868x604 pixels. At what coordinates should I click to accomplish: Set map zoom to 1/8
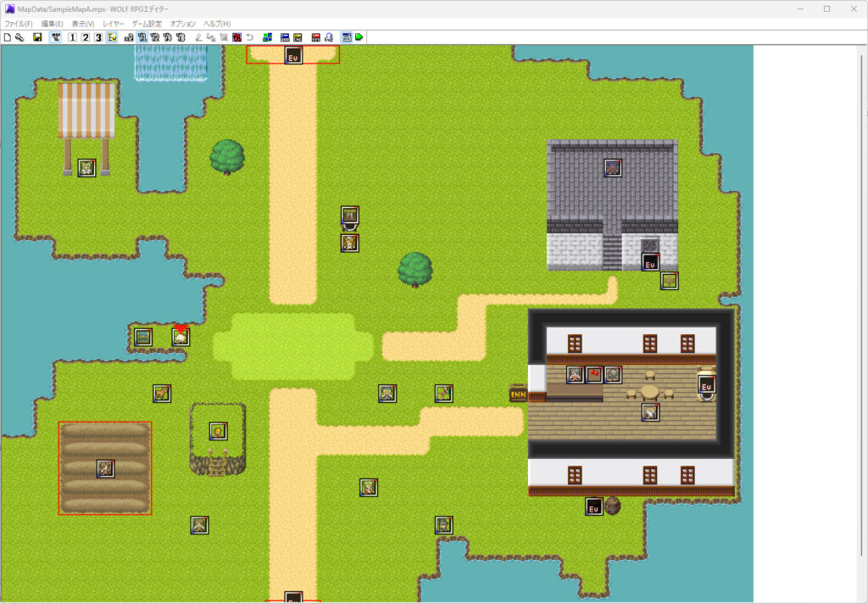[x=181, y=37]
